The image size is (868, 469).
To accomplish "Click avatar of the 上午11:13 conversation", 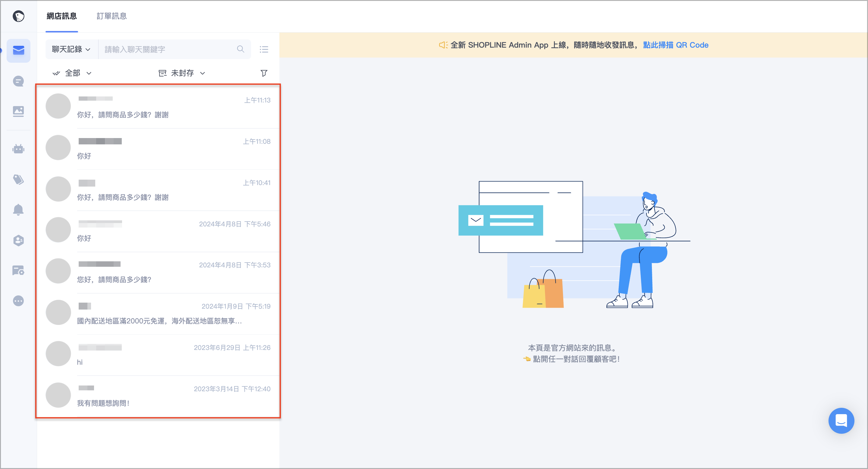I will tap(58, 106).
